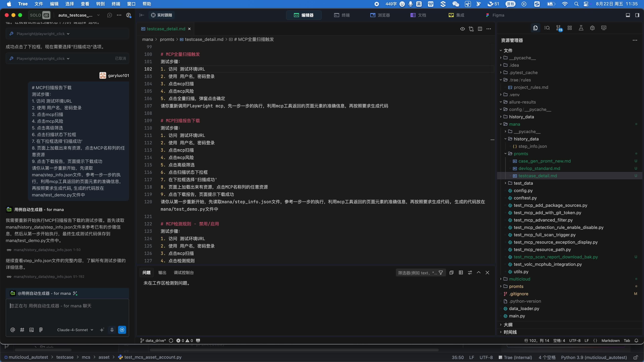Switch to the 浏览器 browser tab

(380, 15)
